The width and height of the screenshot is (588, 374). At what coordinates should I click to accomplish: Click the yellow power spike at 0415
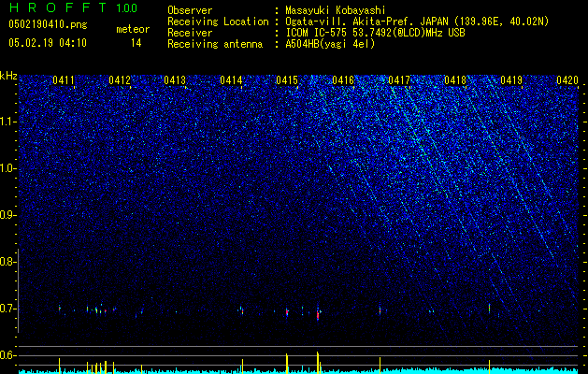coord(287,364)
